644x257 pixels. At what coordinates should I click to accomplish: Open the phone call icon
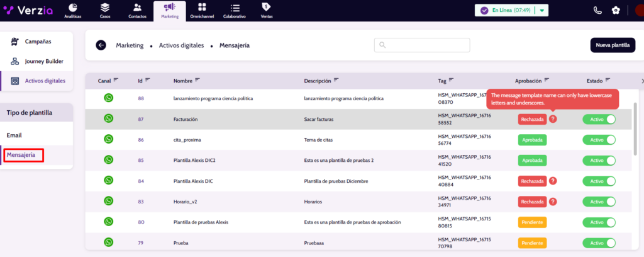(597, 10)
